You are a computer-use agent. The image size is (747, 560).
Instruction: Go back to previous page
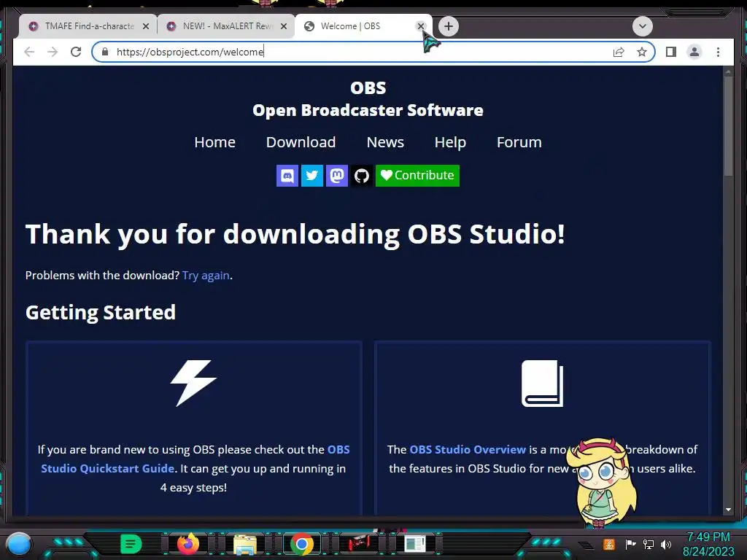click(x=29, y=52)
